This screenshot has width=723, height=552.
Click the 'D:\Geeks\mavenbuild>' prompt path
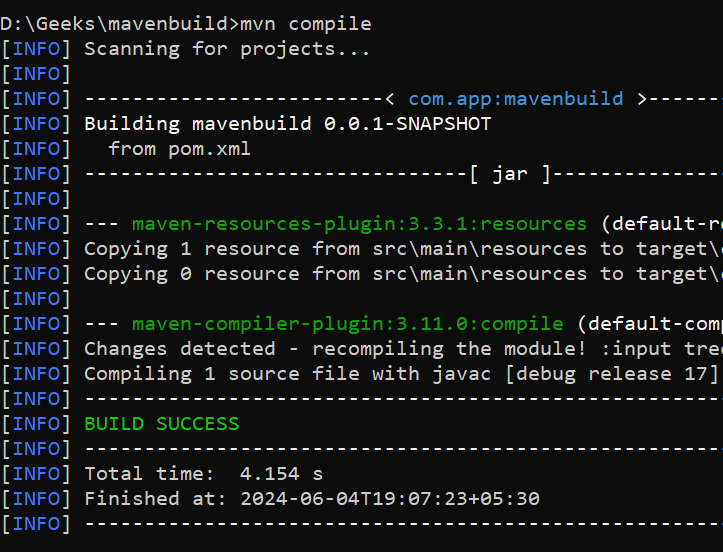pyautogui.click(x=120, y=24)
